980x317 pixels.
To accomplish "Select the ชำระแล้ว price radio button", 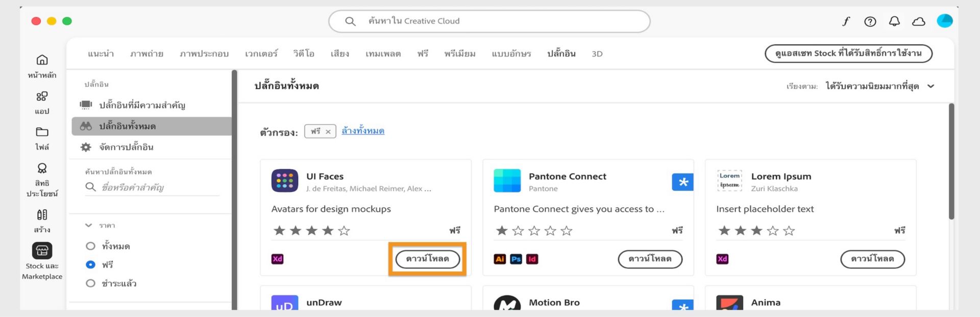I will point(90,283).
